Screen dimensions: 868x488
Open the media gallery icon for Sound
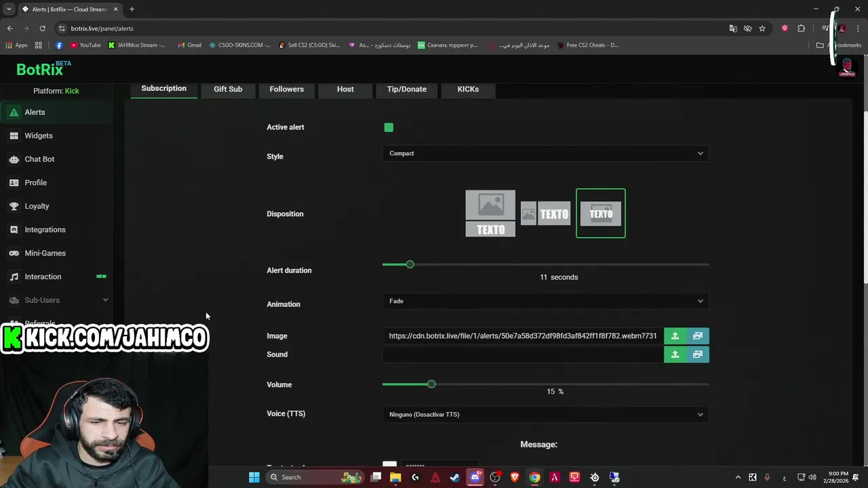coord(698,354)
